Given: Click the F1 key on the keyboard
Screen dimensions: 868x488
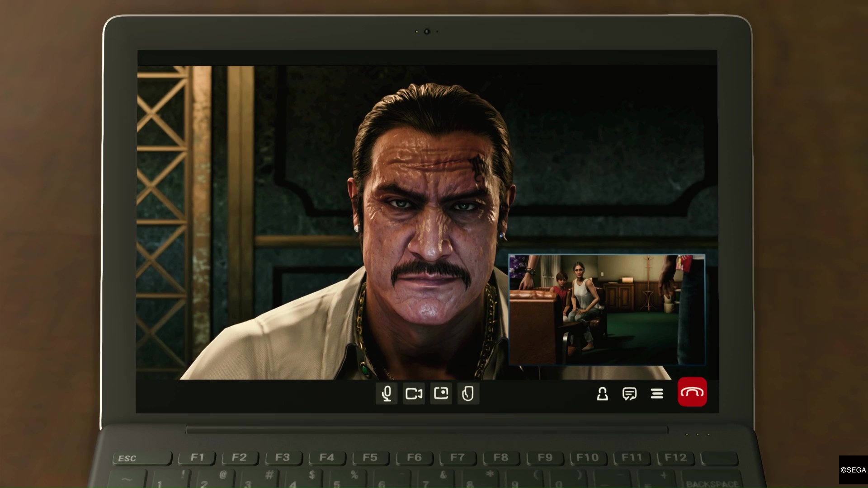Looking at the screenshot, I should (197, 458).
